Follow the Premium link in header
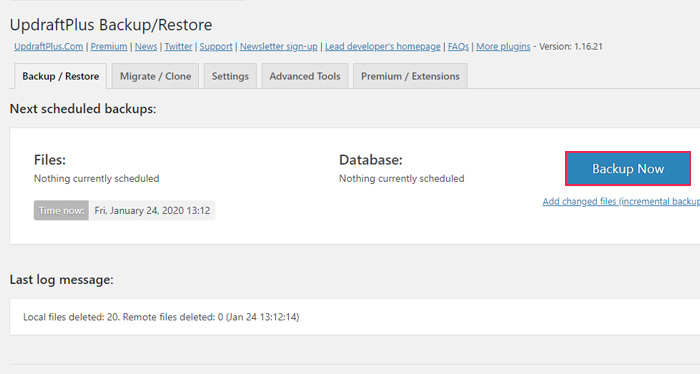The image size is (700, 374). click(x=109, y=46)
